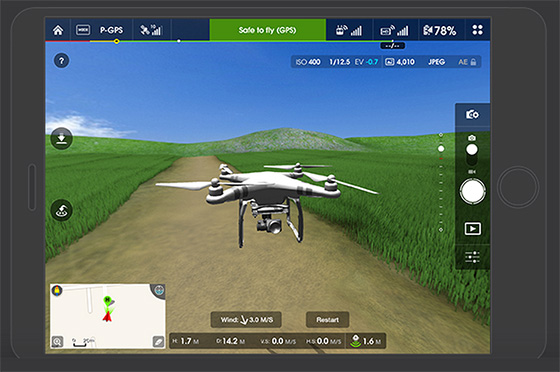Toggle the camera flip icon
The width and height of the screenshot is (560, 372).
coord(472,115)
